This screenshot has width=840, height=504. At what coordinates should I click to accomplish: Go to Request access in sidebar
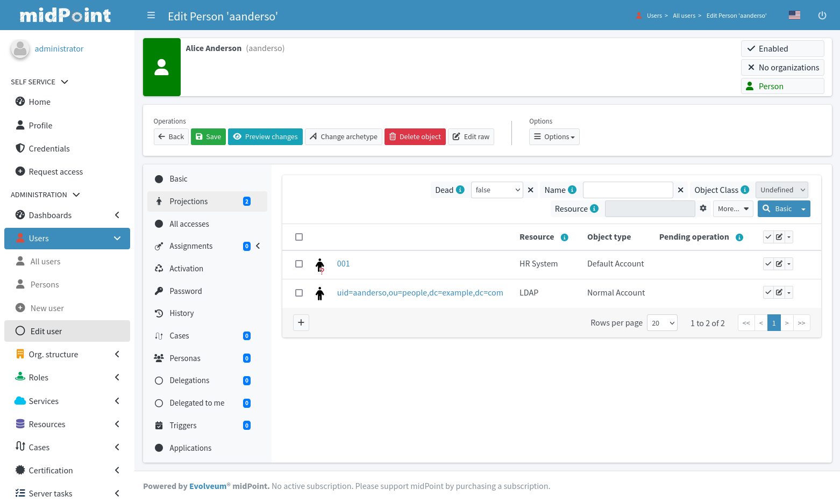point(55,172)
